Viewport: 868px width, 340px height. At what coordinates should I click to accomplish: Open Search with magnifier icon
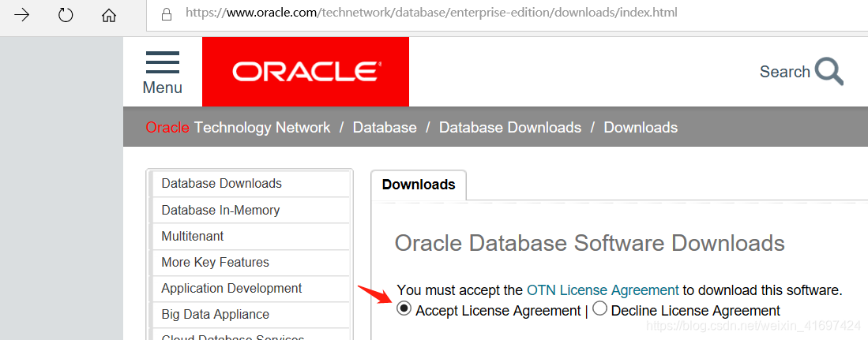(802, 72)
